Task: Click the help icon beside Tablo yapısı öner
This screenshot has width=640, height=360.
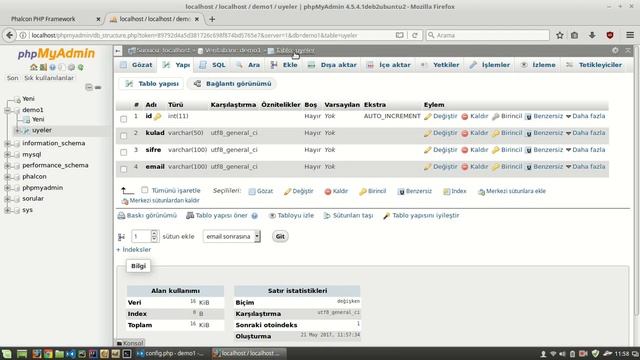Action: (255, 216)
